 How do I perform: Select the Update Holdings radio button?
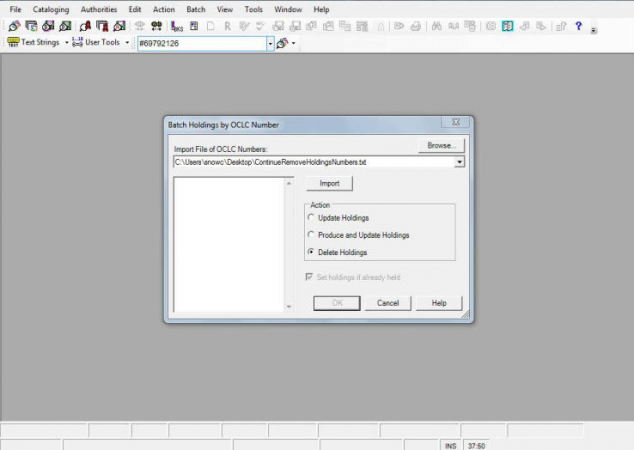pyautogui.click(x=311, y=218)
